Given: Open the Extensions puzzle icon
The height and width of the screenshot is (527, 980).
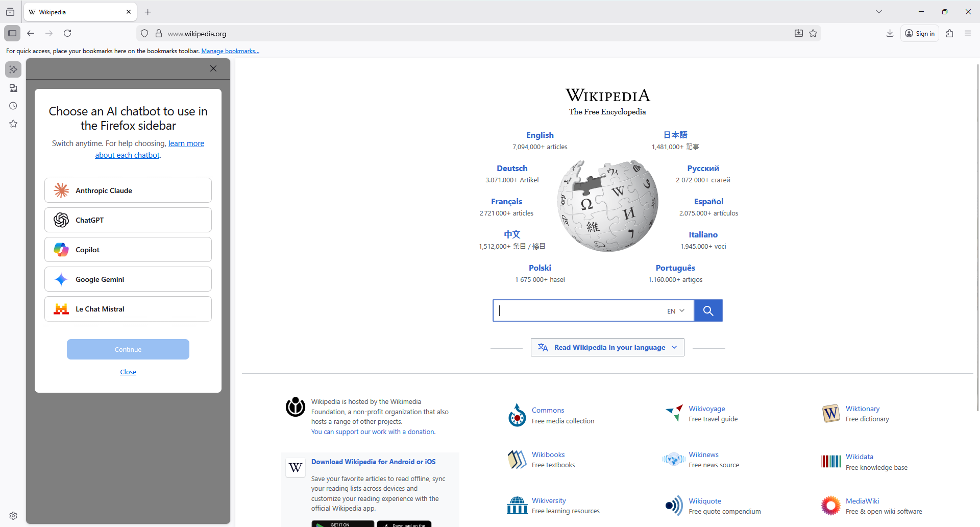Looking at the screenshot, I should pos(949,34).
